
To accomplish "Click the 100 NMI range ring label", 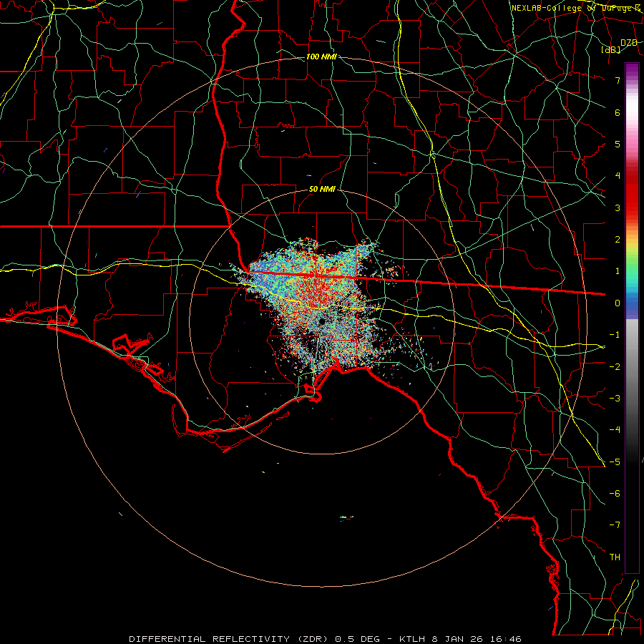I will coord(321,57).
